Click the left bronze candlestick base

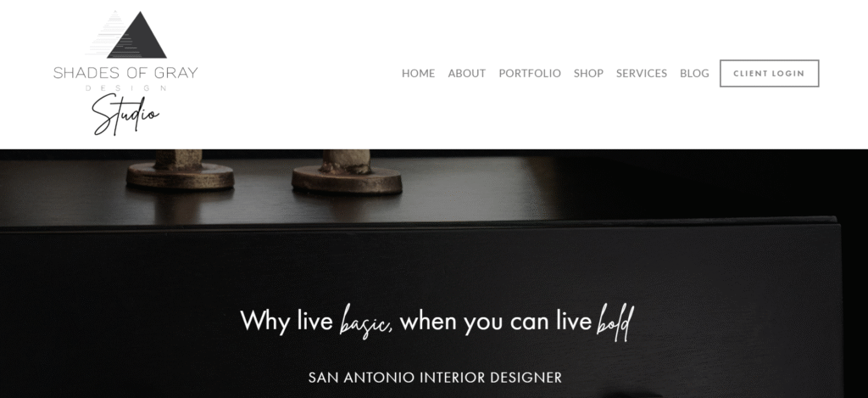point(180,176)
